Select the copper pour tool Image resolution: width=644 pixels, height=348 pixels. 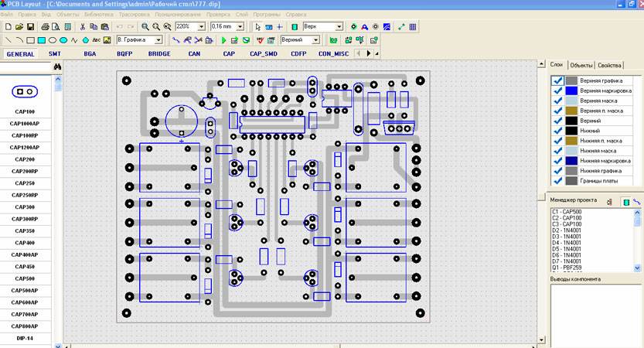click(x=387, y=27)
